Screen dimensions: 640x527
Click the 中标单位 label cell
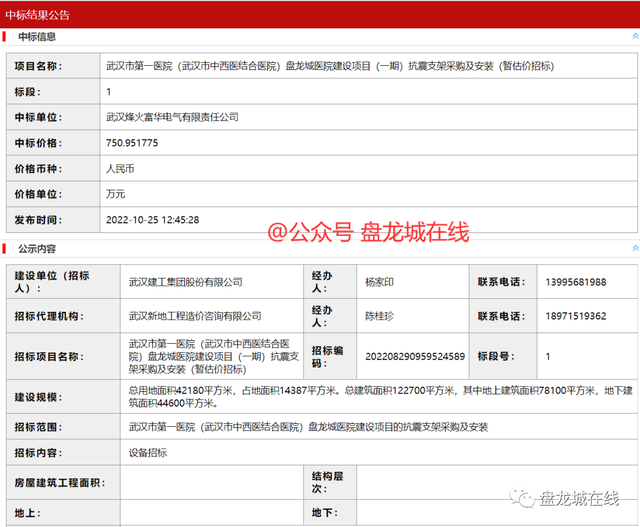[53, 117]
